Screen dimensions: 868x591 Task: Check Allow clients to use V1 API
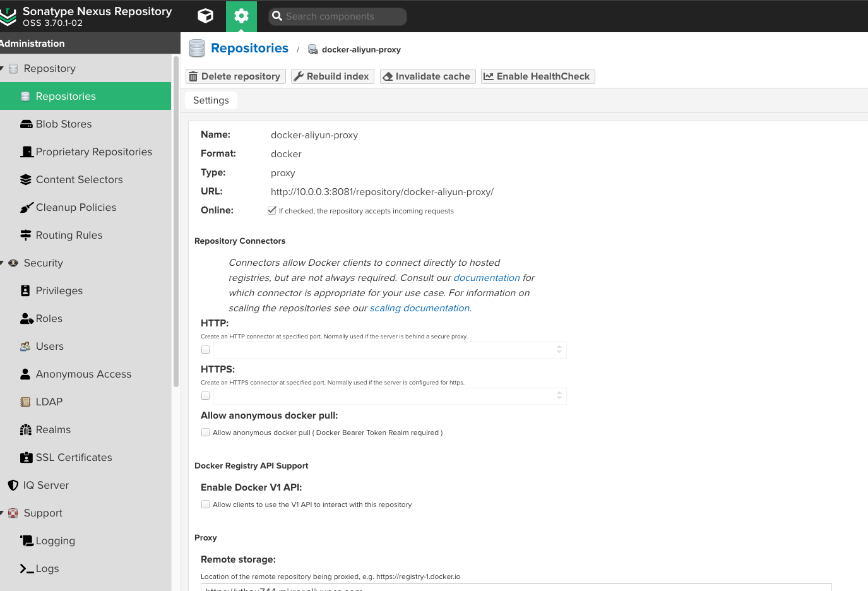(x=205, y=504)
